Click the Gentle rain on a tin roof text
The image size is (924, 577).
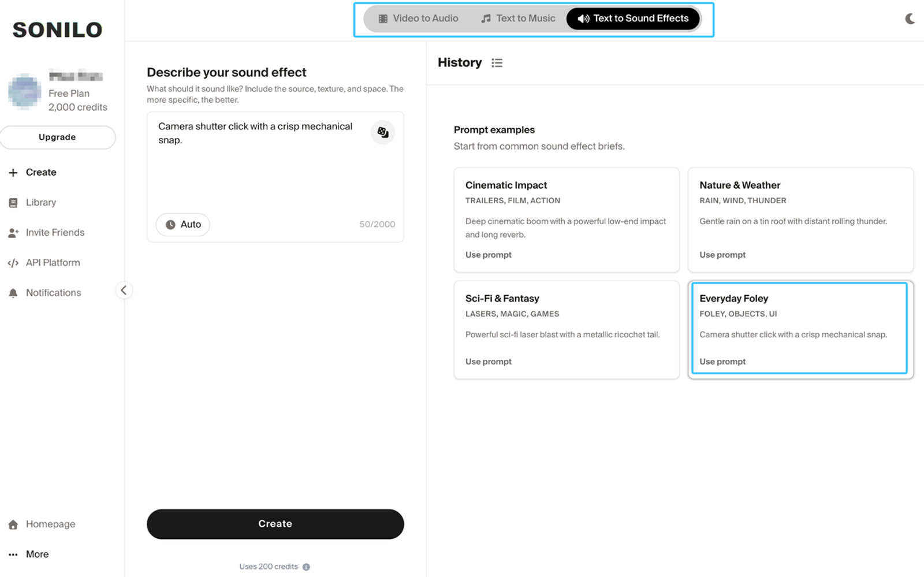pyautogui.click(x=793, y=221)
